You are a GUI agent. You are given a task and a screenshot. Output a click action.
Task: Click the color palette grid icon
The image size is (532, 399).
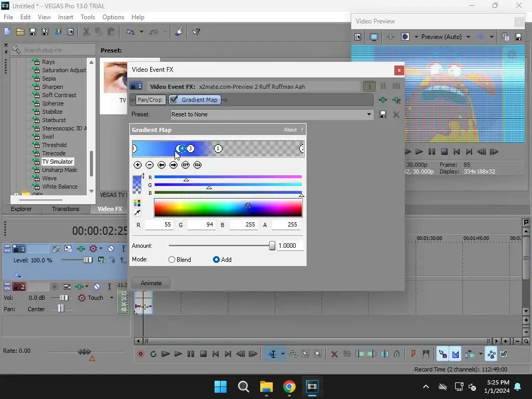[x=137, y=203]
